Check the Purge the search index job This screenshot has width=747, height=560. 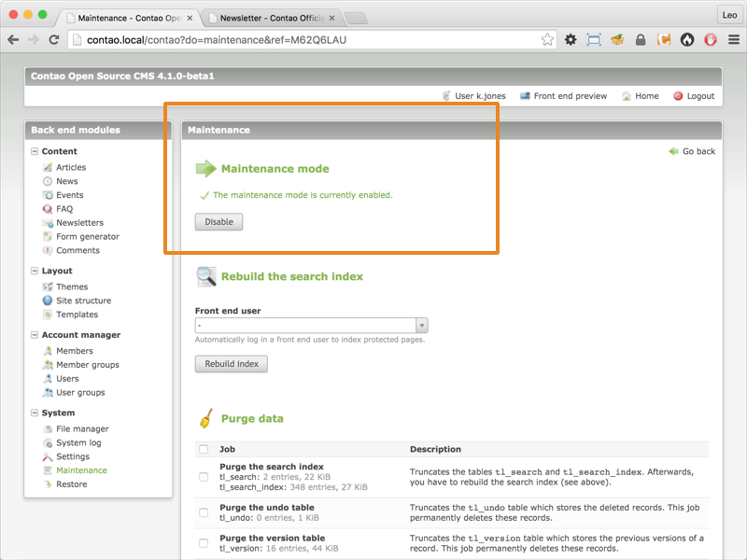[204, 477]
